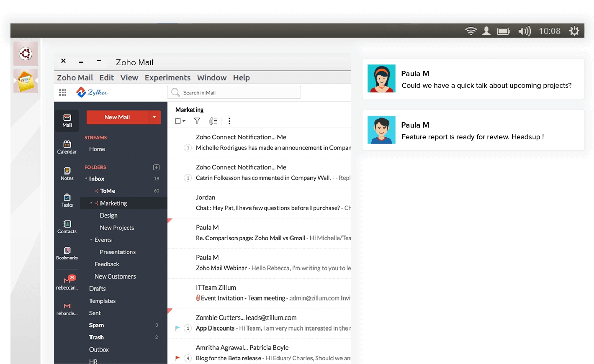594x364 pixels.
Task: Open the Drafts folder
Action: (x=97, y=288)
